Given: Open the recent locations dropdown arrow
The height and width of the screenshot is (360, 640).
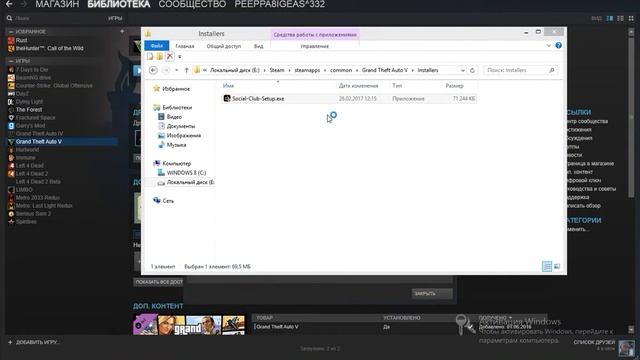Looking at the screenshot, I should (176, 70).
